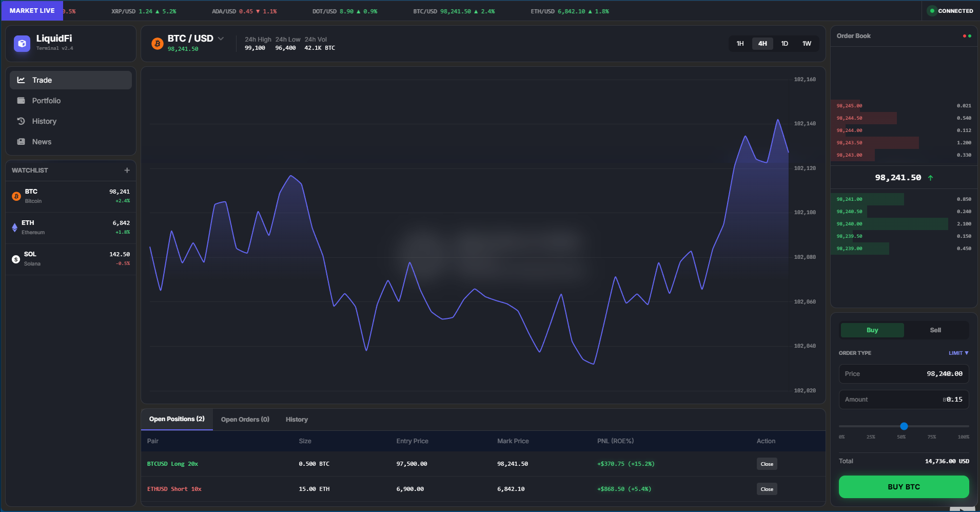Image resolution: width=980 pixels, height=512 pixels.
Task: Open Portfolio via its wallet icon
Action: click(21, 101)
